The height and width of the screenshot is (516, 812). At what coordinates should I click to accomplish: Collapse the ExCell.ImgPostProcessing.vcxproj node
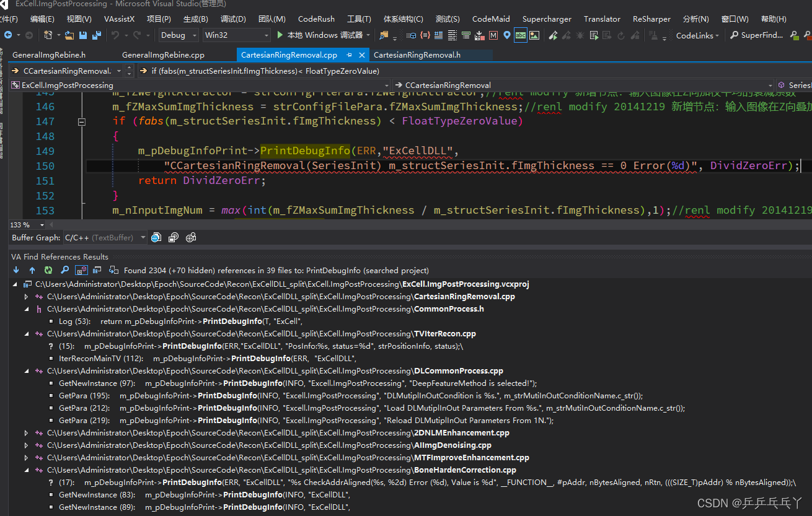[x=15, y=284]
